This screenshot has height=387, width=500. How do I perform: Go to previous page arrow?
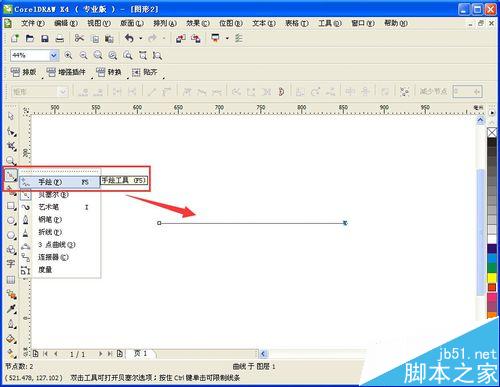coord(56,354)
